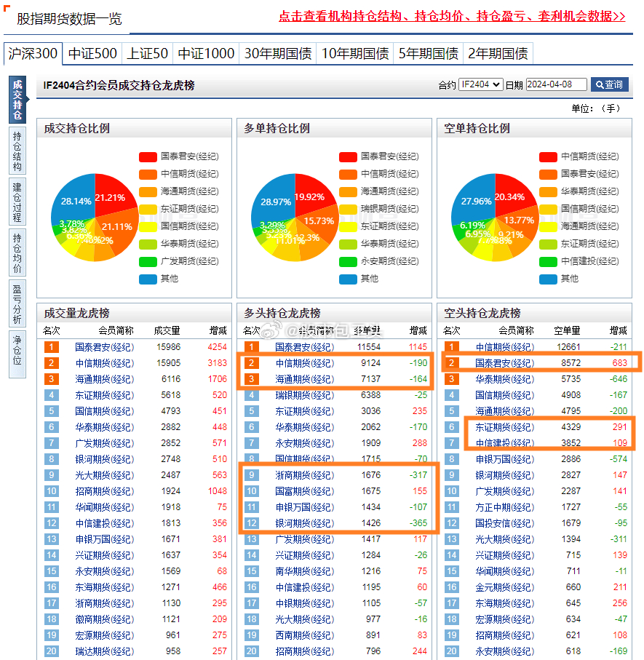Screen dimensions: 644x660
Task: Click the date field showing 2024-04-08
Action: (x=555, y=84)
